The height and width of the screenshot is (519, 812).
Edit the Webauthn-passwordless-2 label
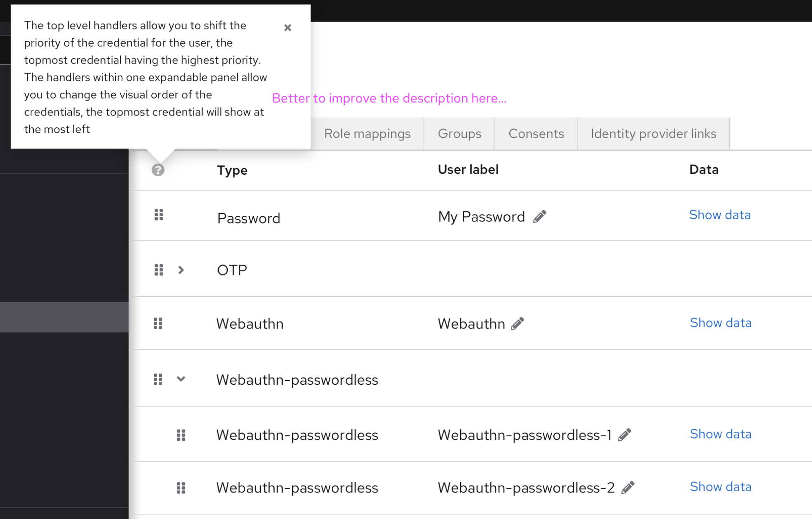[628, 487]
